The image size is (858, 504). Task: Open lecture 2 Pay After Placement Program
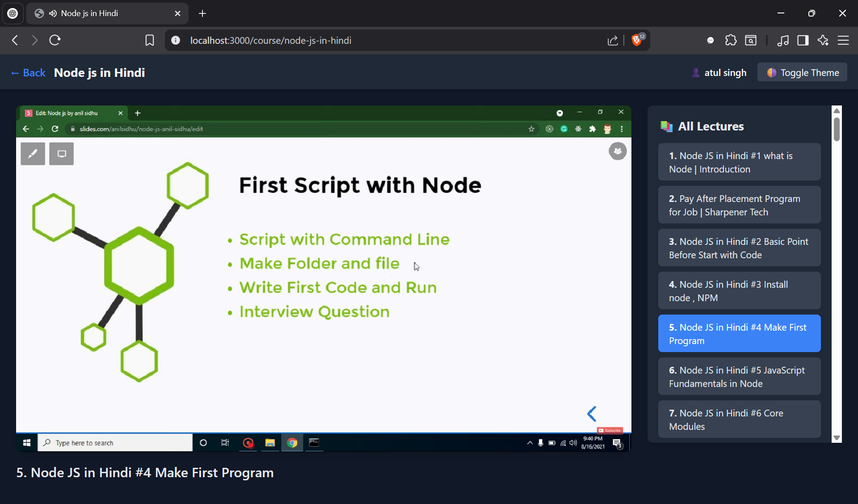(x=739, y=205)
